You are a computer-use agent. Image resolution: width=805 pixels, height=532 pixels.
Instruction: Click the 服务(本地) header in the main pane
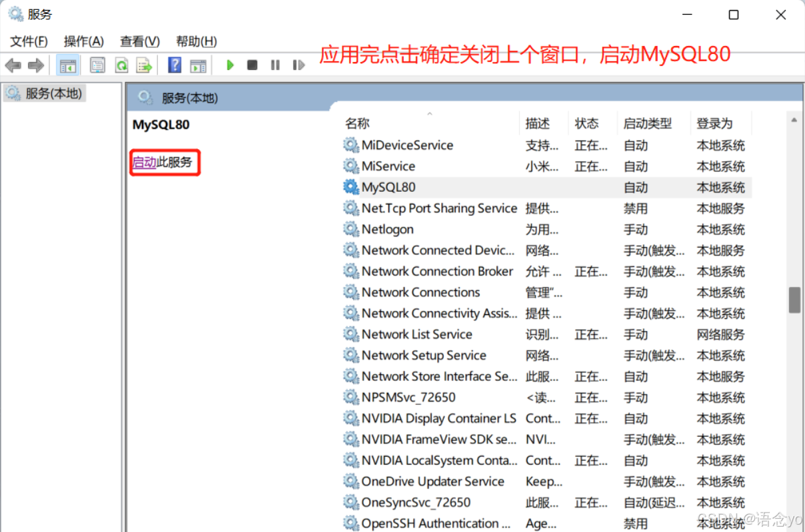pos(190,98)
